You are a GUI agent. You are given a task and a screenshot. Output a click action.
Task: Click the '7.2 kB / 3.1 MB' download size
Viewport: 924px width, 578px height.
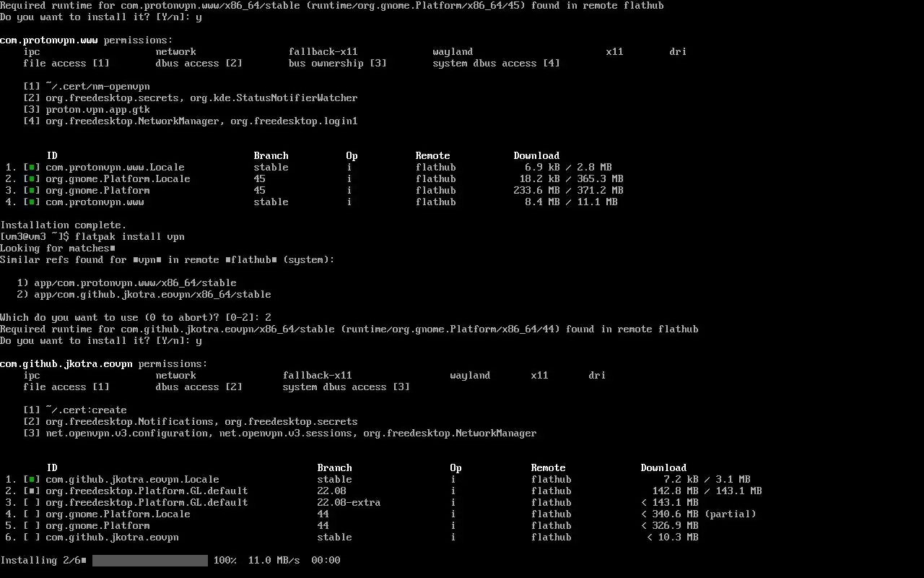click(707, 480)
